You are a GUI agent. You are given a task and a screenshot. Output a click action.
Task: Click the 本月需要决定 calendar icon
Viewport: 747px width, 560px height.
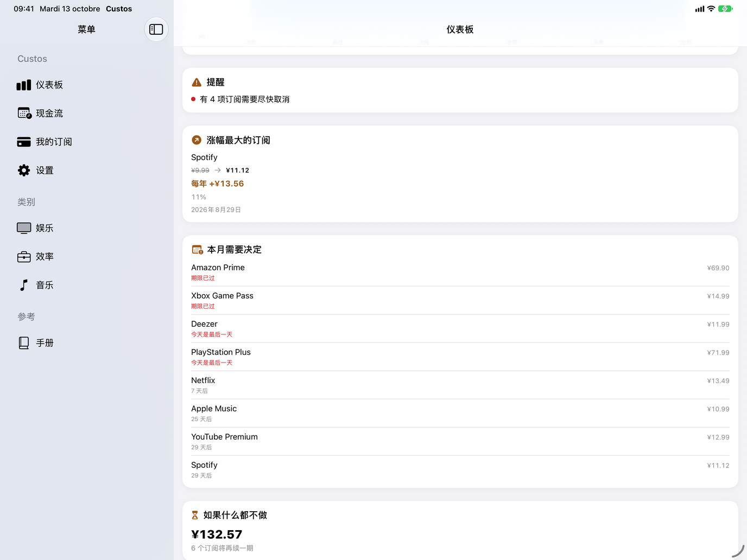(197, 250)
